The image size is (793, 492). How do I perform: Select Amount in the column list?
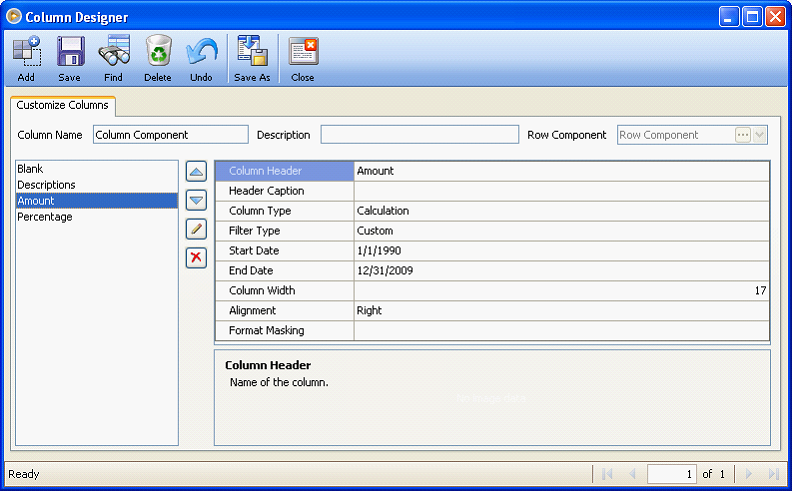coord(97,201)
